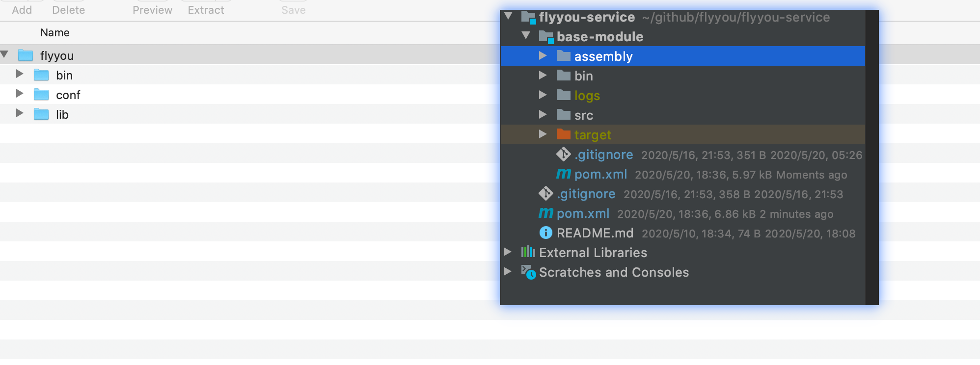This screenshot has height=365, width=980.
Task: Expand the assembly folder arrow
Action: click(x=543, y=56)
